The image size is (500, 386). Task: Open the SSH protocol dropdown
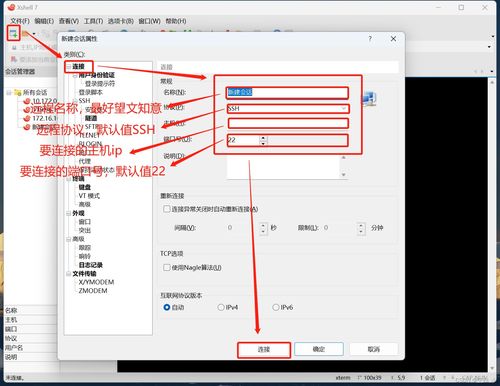pyautogui.click(x=288, y=109)
